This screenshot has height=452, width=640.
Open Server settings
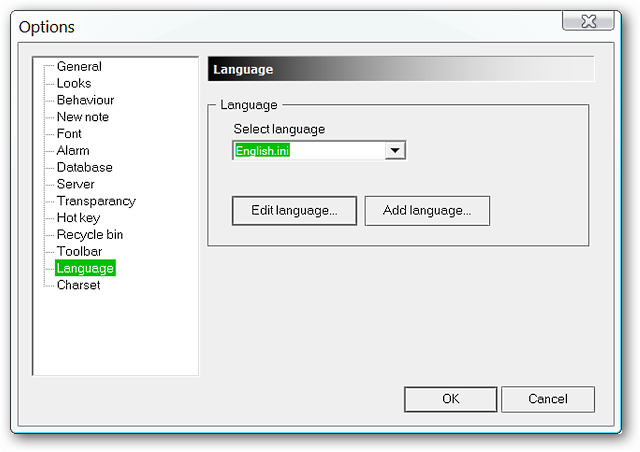tap(76, 184)
